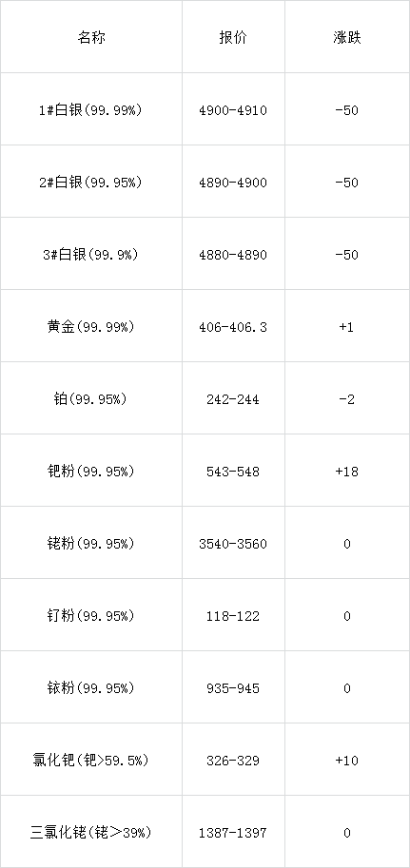Select the 3#白银(99.9%) row name

(91, 255)
